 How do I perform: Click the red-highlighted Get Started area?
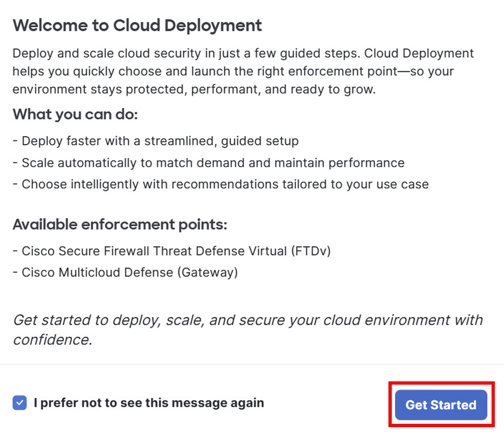click(441, 405)
